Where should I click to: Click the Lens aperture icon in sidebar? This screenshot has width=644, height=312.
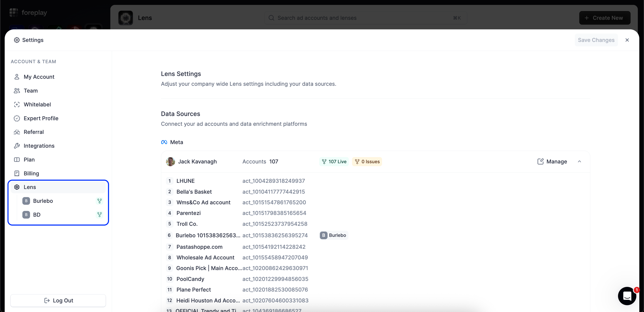tap(17, 187)
